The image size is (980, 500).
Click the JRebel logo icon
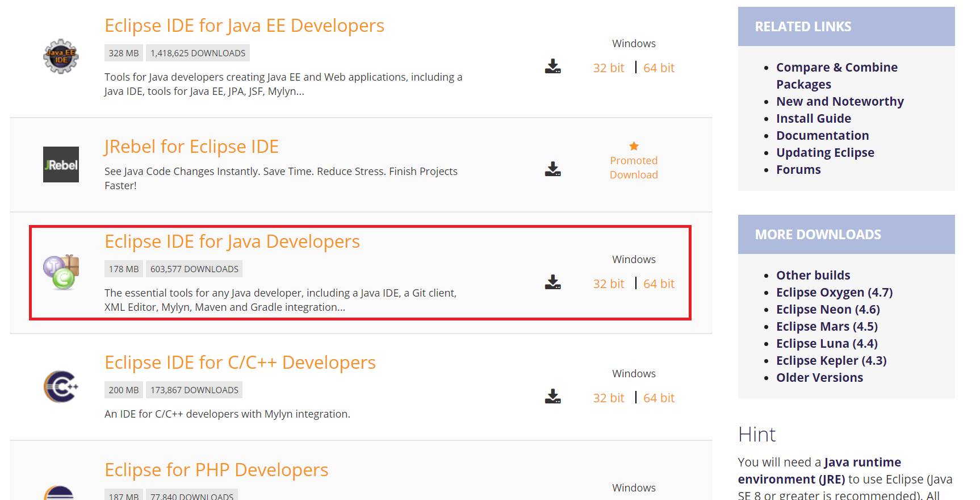(61, 164)
